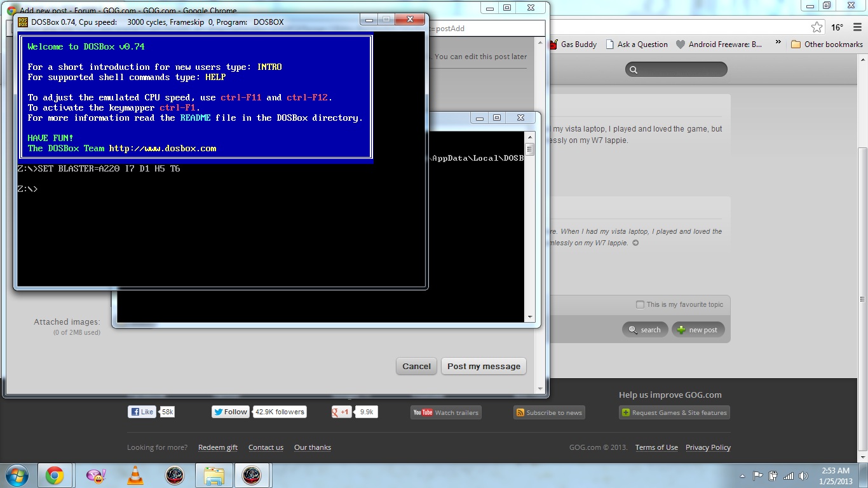Click the http://www.dosbox.com text

[x=163, y=149]
